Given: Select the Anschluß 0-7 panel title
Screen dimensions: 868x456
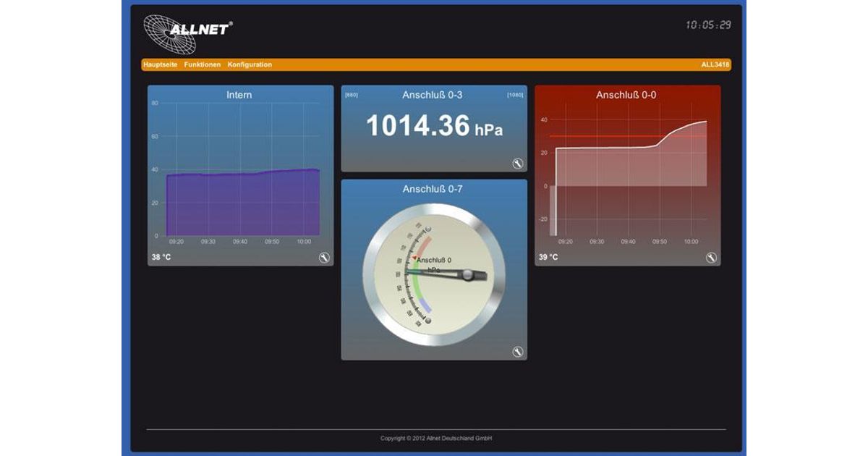Looking at the screenshot, I should (433, 189).
